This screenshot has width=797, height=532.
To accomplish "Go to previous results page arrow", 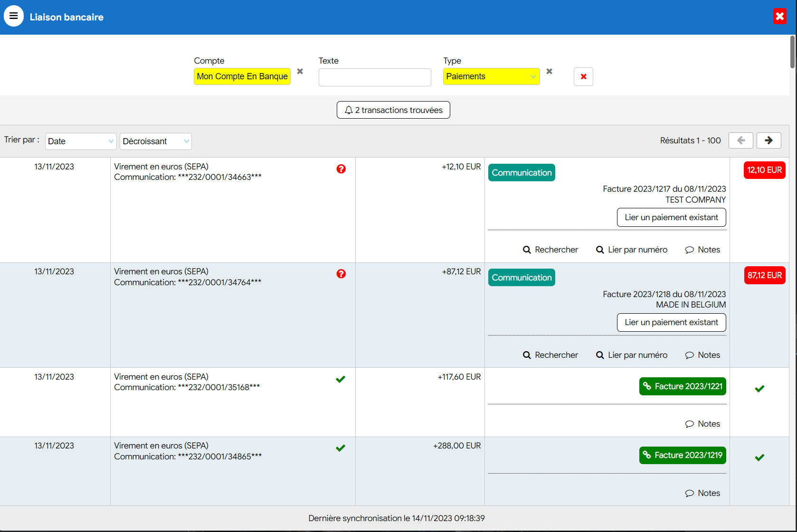I will pyautogui.click(x=741, y=140).
